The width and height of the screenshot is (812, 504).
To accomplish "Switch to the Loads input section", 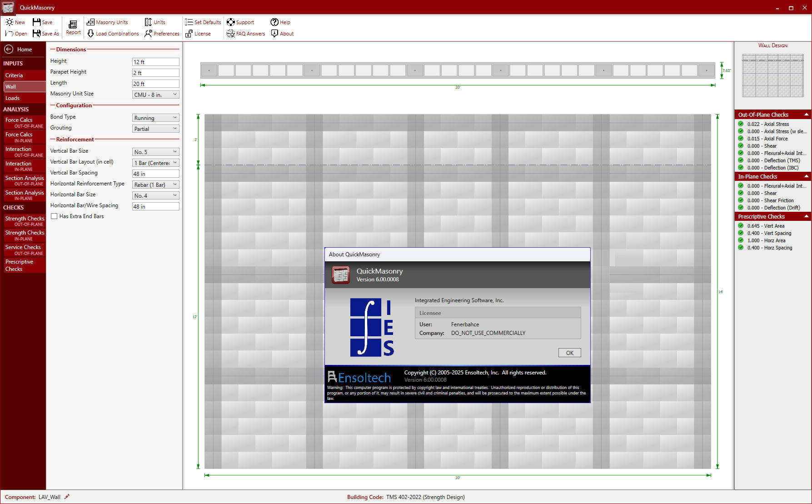I will (12, 98).
